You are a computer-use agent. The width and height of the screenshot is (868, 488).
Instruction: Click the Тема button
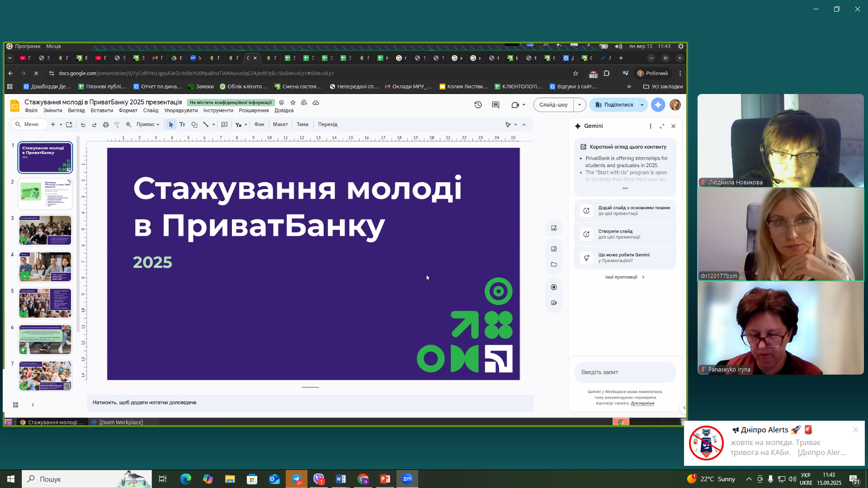[x=302, y=125]
